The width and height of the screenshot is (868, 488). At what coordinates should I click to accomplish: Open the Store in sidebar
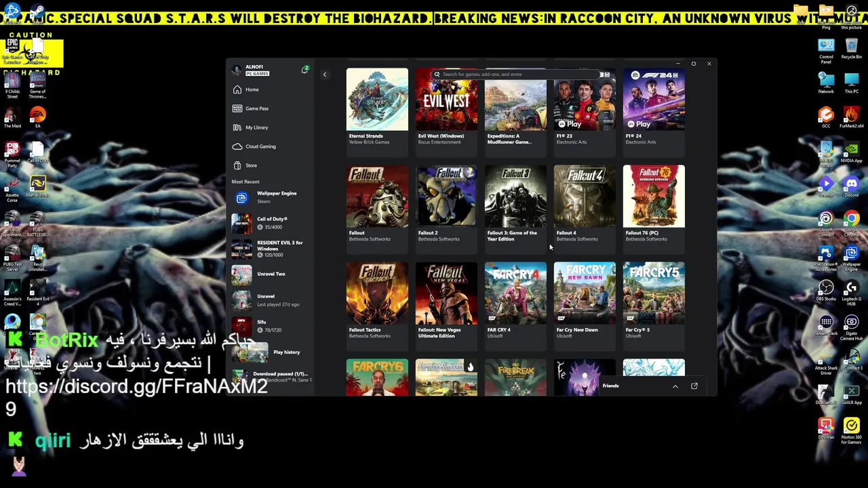pos(271,165)
